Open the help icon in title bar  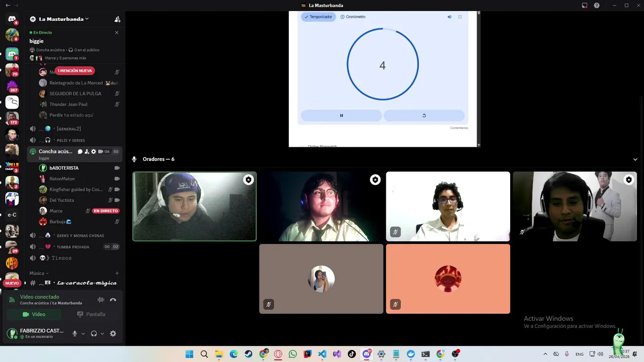pos(597,6)
